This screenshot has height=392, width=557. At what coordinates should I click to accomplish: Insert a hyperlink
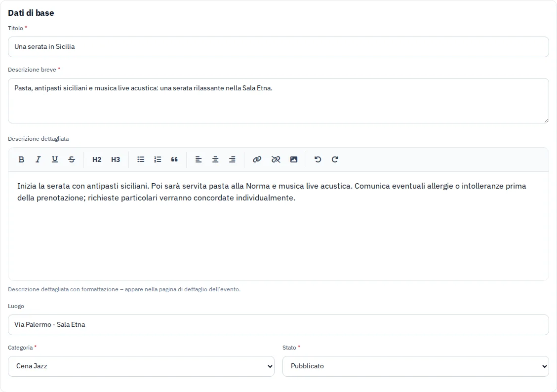257,159
